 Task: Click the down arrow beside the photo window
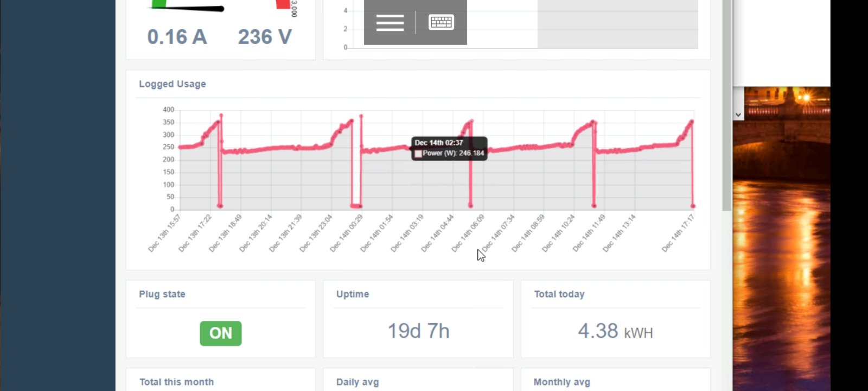[738, 115]
